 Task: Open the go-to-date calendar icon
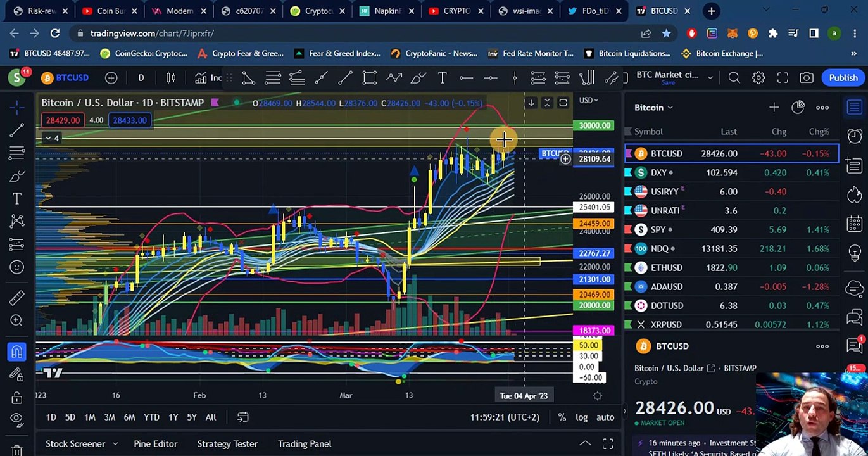242,417
